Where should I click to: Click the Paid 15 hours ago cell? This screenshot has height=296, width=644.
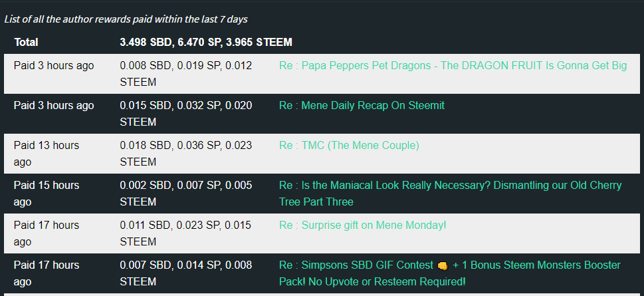click(x=47, y=194)
